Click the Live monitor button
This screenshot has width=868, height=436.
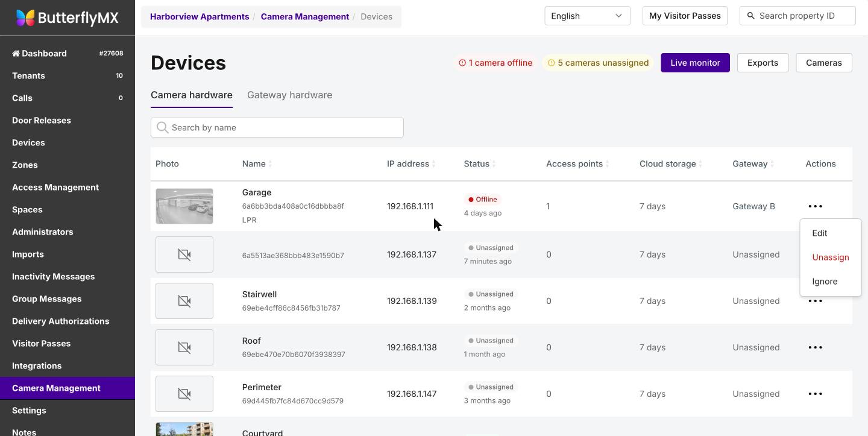click(695, 63)
